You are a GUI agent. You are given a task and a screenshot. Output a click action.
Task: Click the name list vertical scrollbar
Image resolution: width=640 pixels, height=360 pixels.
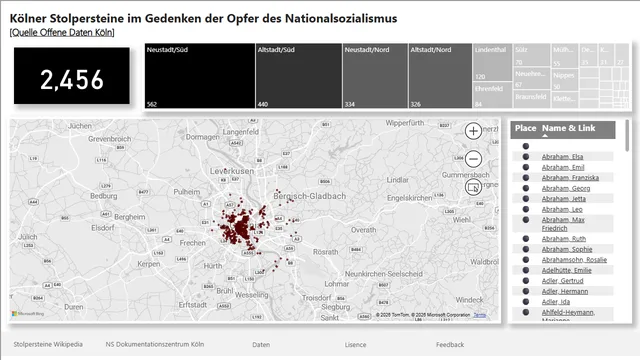tap(627, 136)
